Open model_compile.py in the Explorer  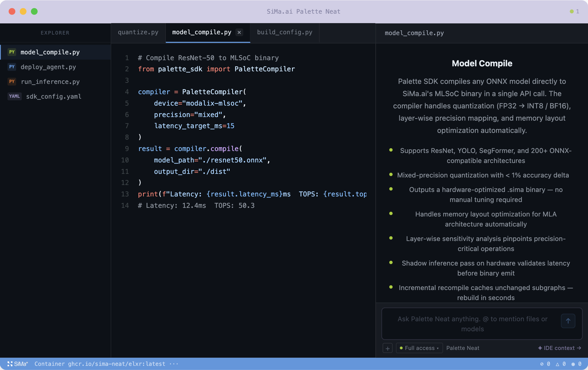click(x=55, y=52)
